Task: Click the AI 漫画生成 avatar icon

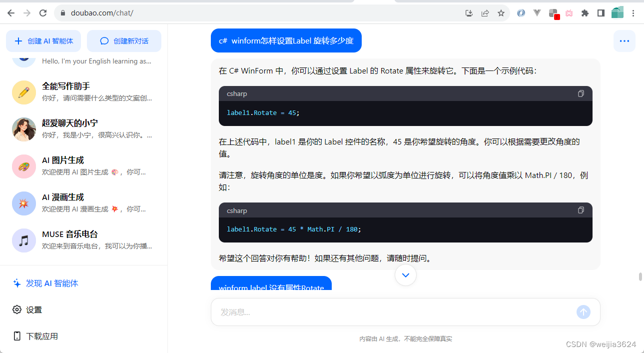Action: coord(23,203)
